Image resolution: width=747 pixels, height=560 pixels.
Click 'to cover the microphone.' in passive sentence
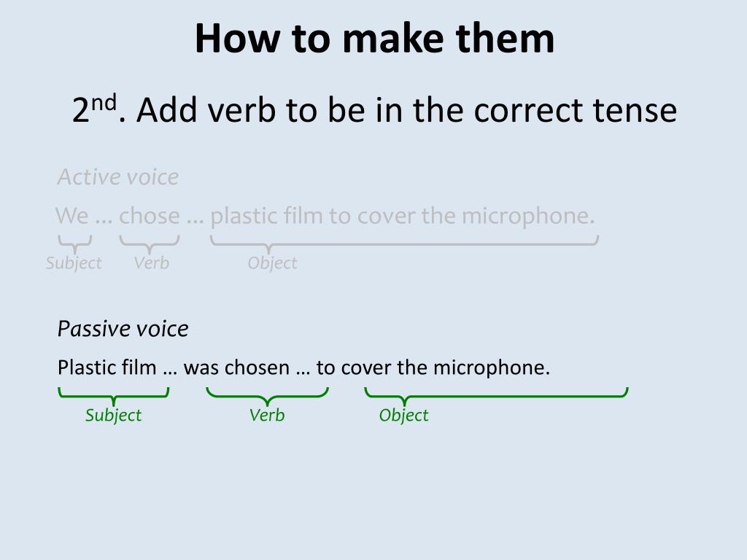(x=433, y=367)
